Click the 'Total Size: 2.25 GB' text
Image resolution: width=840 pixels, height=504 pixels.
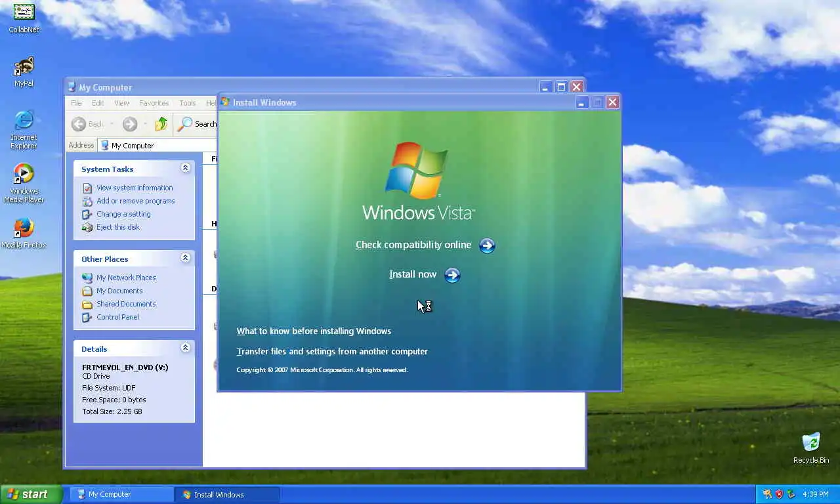112,411
